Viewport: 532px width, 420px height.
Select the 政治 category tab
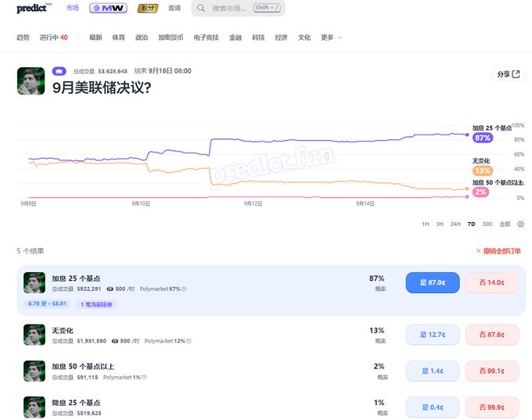142,38
